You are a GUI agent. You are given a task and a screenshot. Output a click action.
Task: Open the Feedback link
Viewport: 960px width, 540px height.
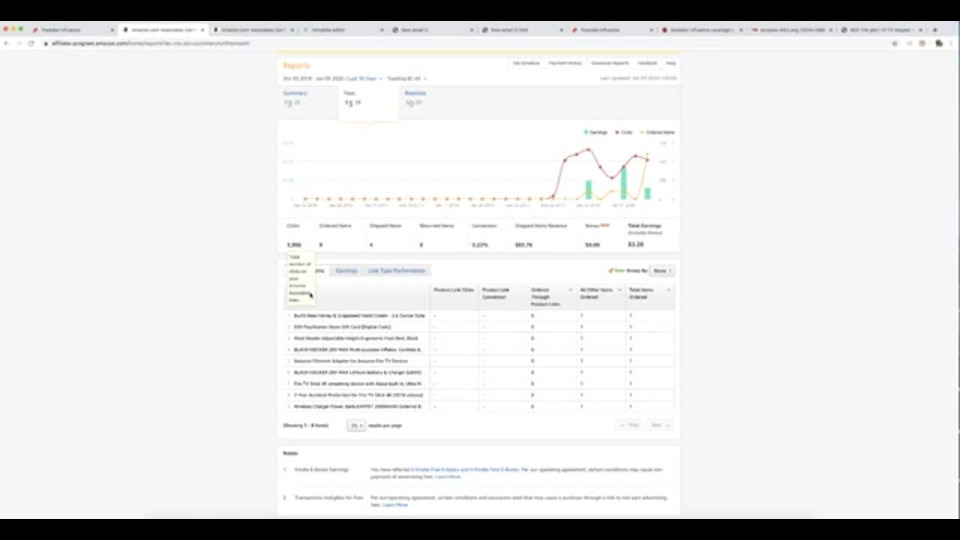(x=647, y=63)
